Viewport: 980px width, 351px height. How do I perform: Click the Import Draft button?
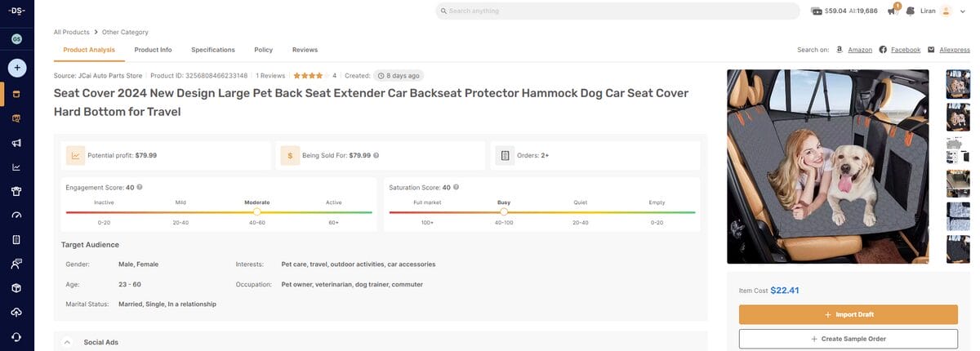tap(848, 314)
